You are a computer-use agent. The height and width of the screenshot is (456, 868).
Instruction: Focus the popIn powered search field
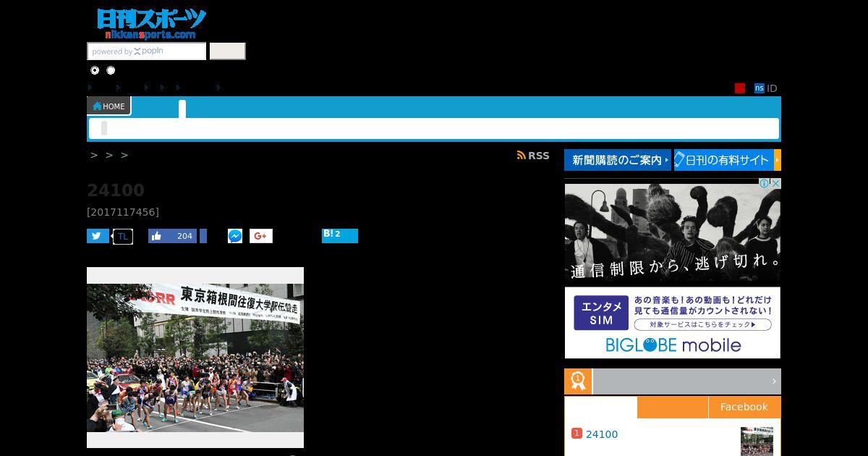click(147, 51)
